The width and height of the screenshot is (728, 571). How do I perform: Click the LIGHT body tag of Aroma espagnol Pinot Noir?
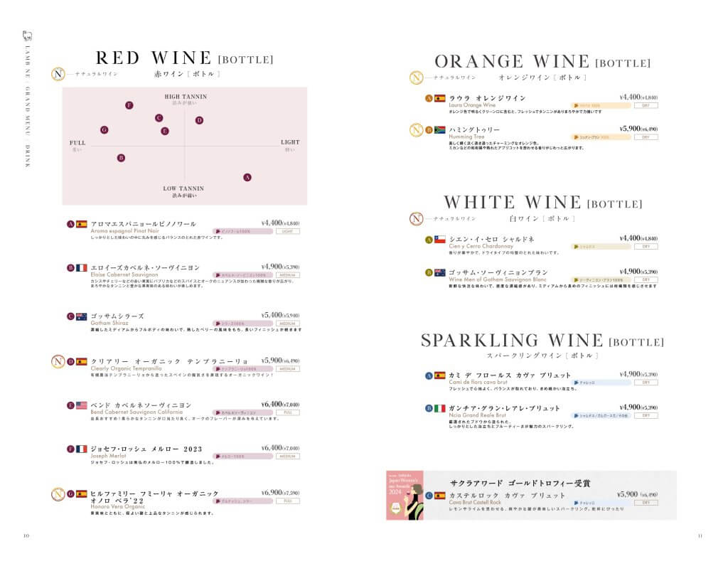click(288, 231)
